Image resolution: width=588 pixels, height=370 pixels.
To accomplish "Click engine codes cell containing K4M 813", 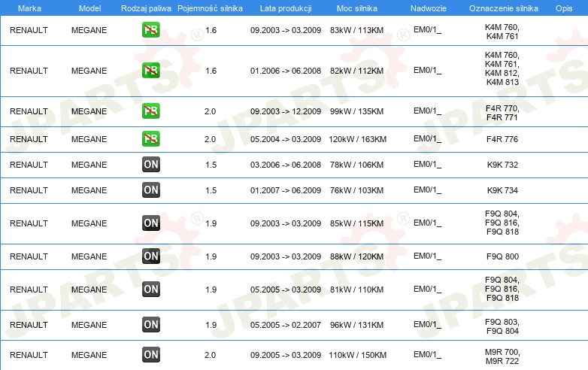I will (502, 68).
